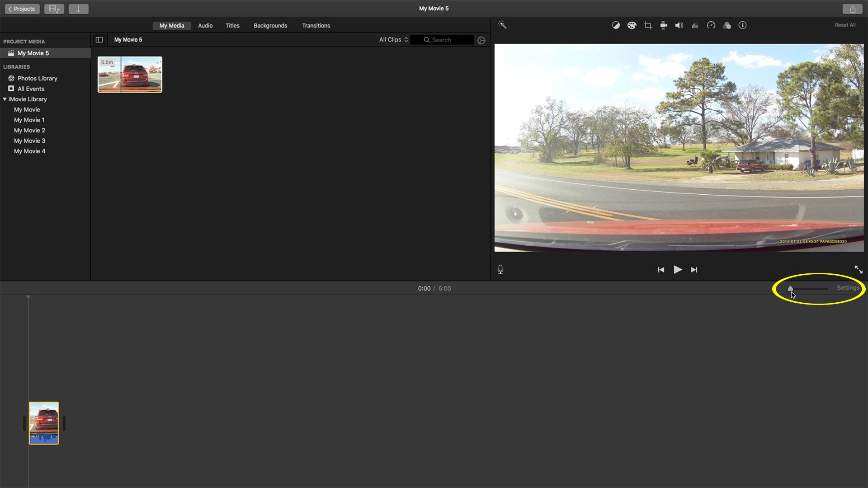Toggle voiceover recording with the microphone
The width and height of the screenshot is (868, 488).
click(500, 270)
